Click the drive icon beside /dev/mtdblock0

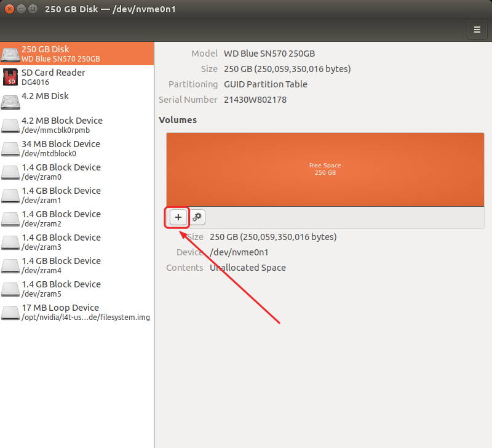[10, 149]
